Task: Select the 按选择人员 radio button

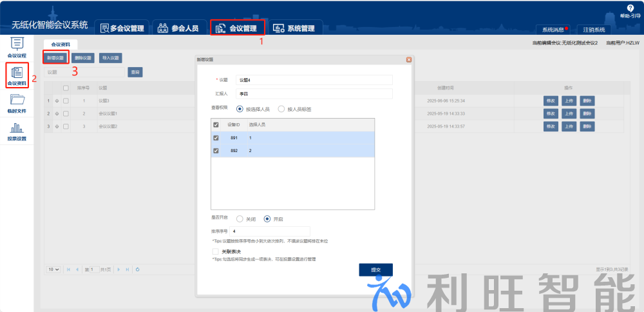Action: click(x=240, y=109)
